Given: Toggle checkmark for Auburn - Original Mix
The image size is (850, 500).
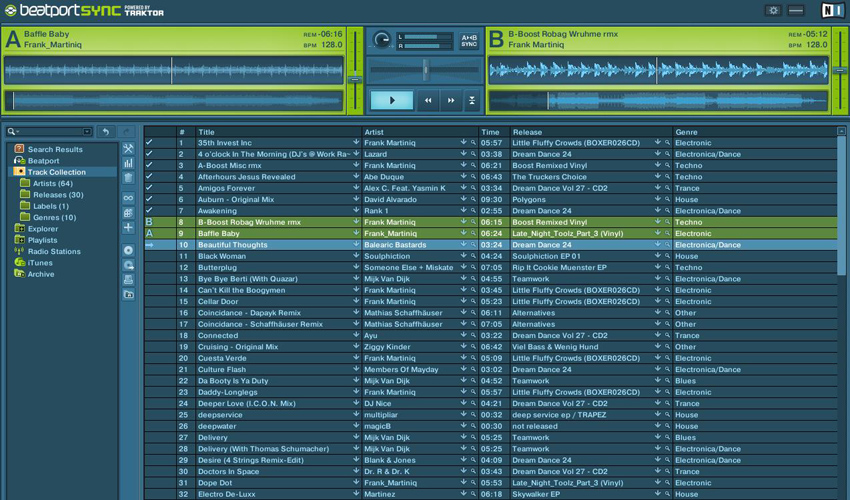Looking at the screenshot, I should click(150, 200).
